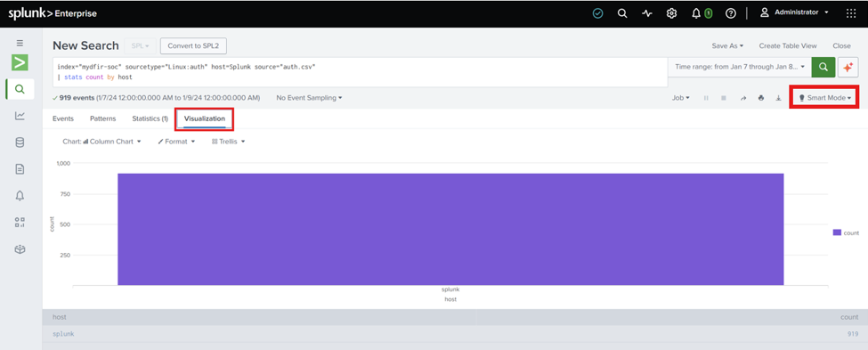Open the apps grid icon
Screen dimensions: 868x350
pyautogui.click(x=851, y=13)
